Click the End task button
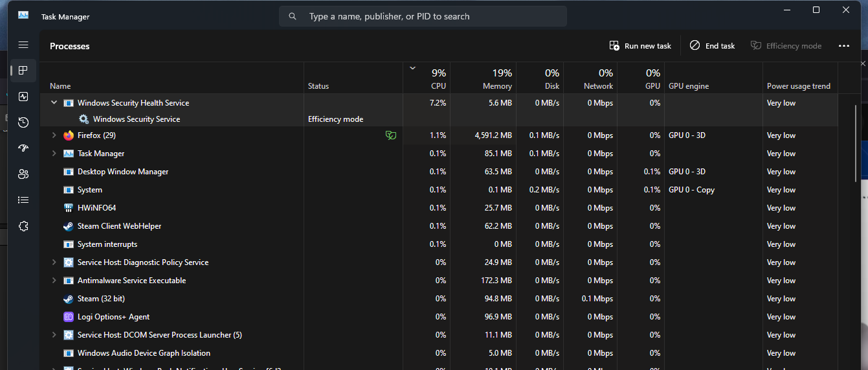The height and width of the screenshot is (370, 868). (x=712, y=46)
